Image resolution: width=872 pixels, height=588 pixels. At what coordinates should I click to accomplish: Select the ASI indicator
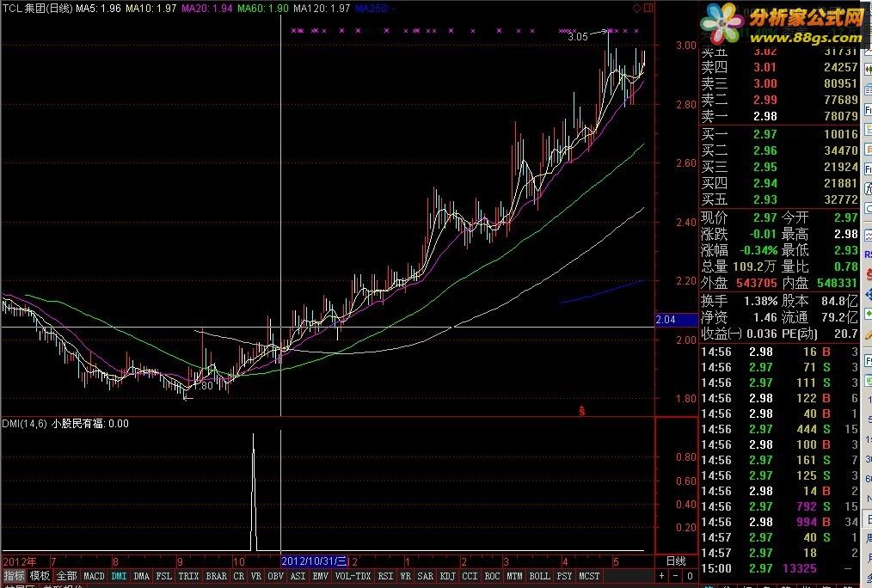click(x=298, y=576)
